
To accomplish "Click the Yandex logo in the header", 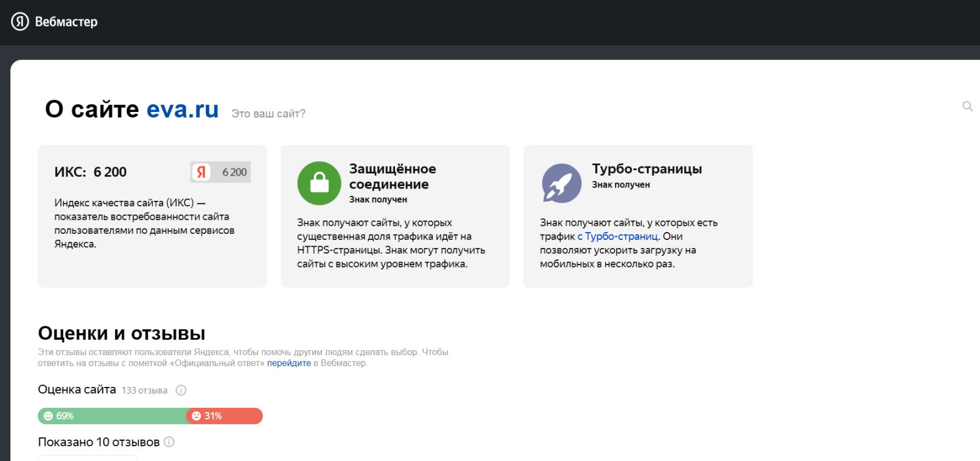I will click(20, 21).
